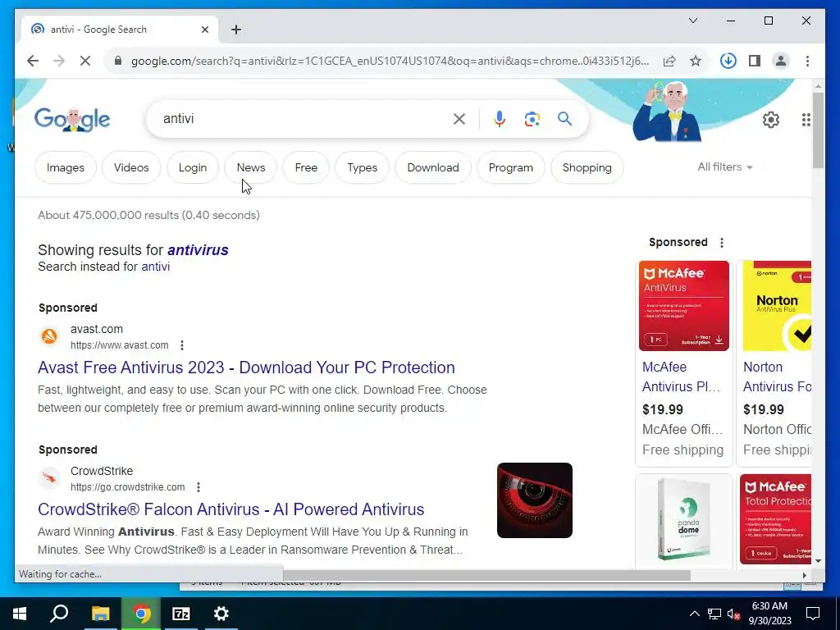Share this page via the share icon
The width and height of the screenshot is (840, 630).
click(x=669, y=61)
